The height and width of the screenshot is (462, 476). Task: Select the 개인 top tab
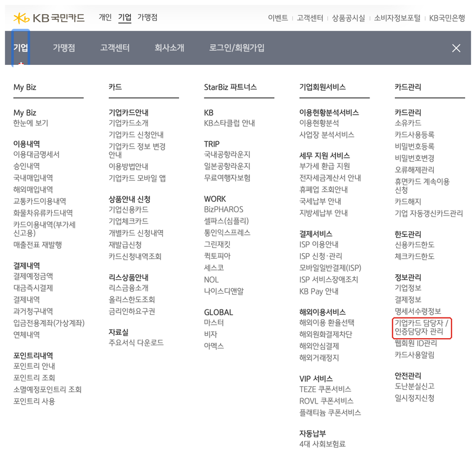tap(105, 17)
